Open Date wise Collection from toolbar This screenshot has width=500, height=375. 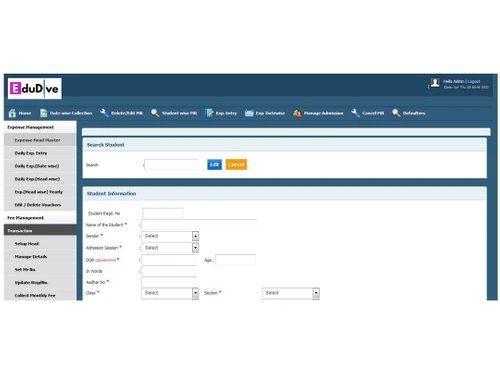pyautogui.click(x=71, y=113)
